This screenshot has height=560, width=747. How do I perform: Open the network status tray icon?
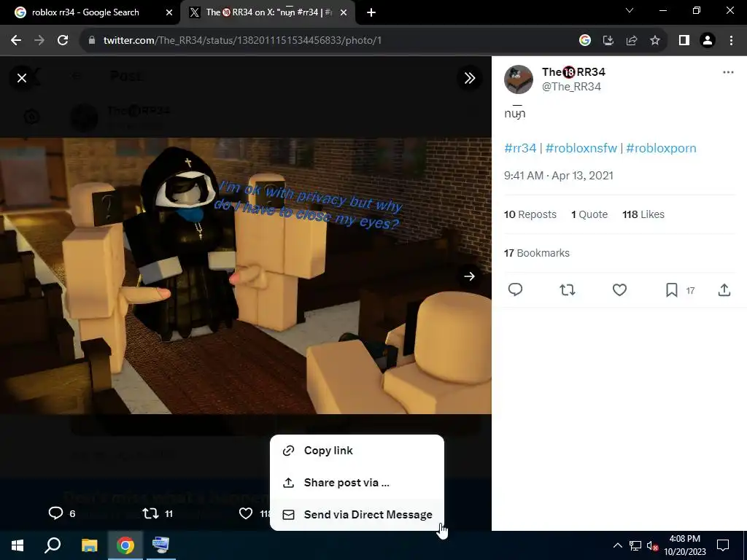pos(635,545)
